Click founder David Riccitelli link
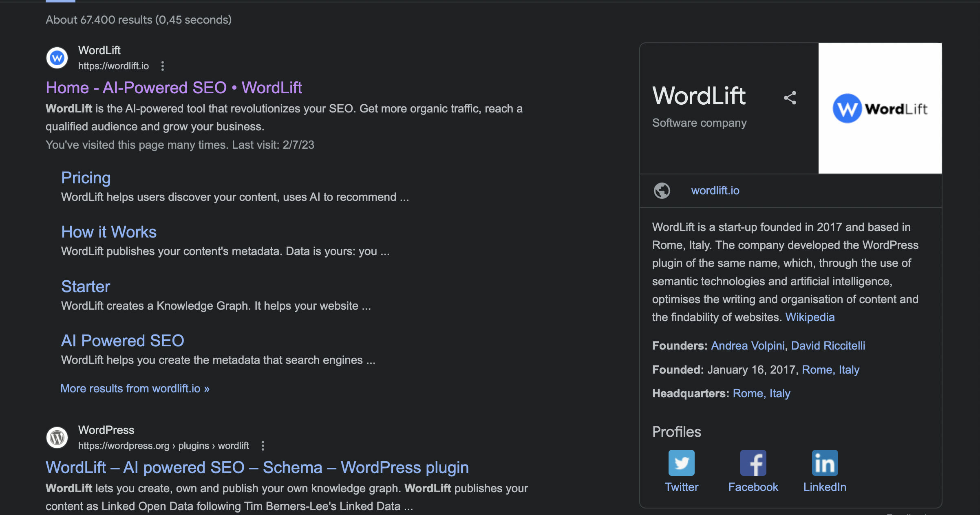This screenshot has height=515, width=980. click(828, 346)
